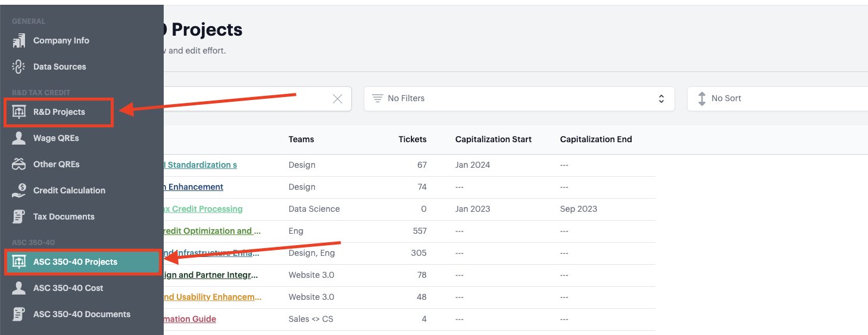Click the Design, Eng team cell
Screen dimensions: 868x335
point(312,253)
